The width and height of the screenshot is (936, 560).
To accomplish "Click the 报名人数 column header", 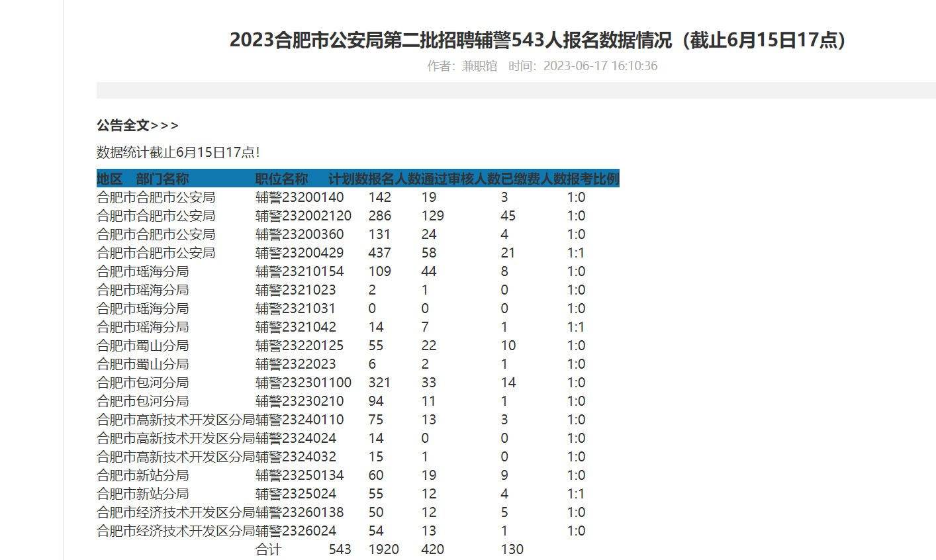I will (395, 179).
